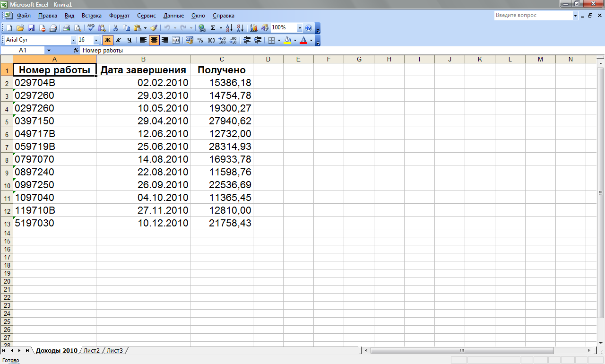Print the sheet using the printer icon
The width and height of the screenshot is (605, 364).
[67, 28]
